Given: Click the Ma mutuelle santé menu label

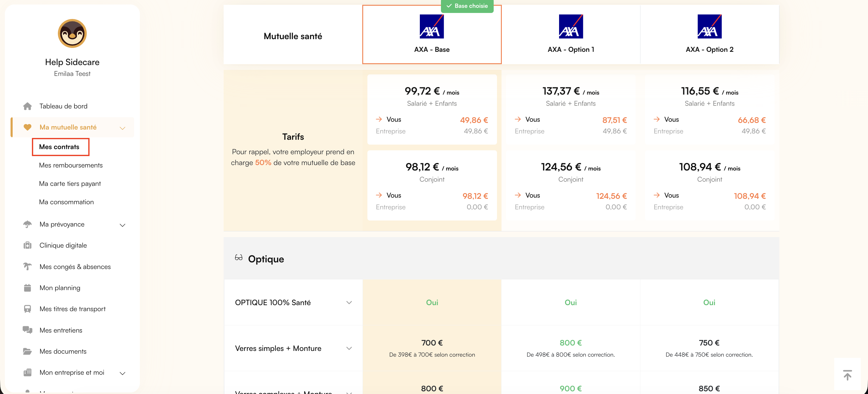Looking at the screenshot, I should point(68,127).
